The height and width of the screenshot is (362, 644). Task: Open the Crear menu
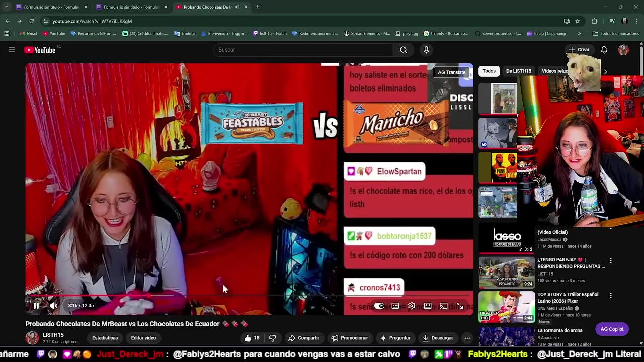coord(579,50)
